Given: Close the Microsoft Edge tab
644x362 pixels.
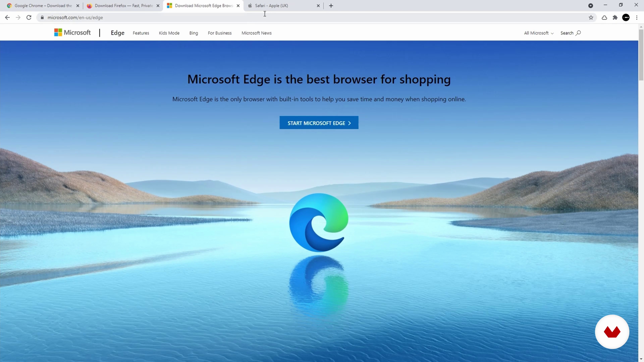Looking at the screenshot, I should (238, 6).
